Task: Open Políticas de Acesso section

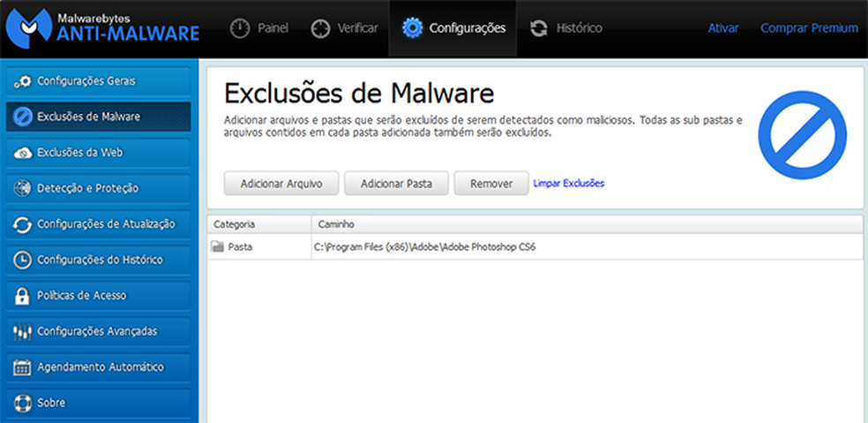Action: (99, 296)
